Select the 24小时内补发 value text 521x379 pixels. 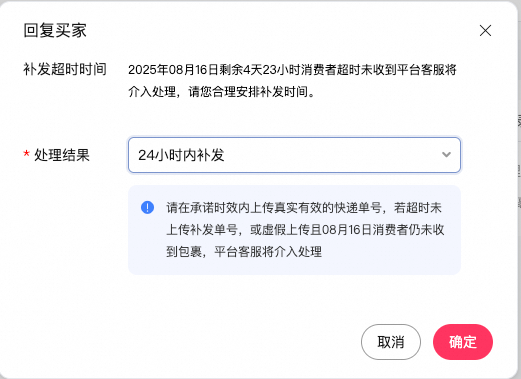point(181,155)
